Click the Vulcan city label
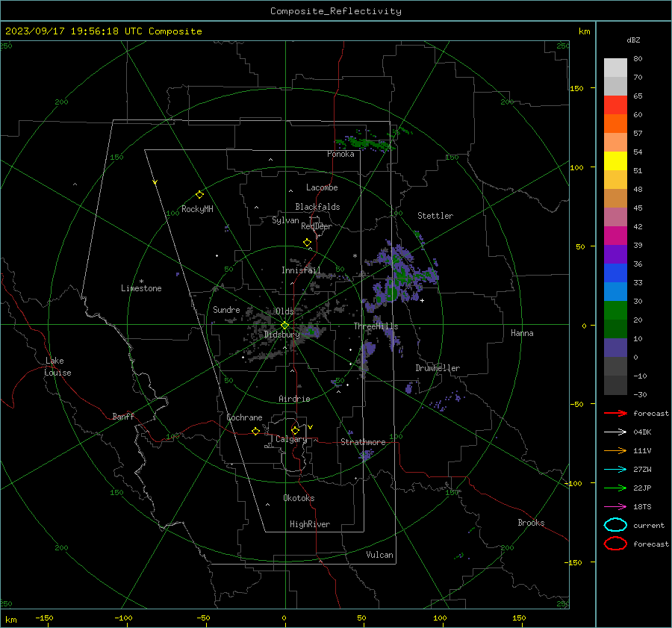This screenshot has width=672, height=628. click(x=379, y=555)
